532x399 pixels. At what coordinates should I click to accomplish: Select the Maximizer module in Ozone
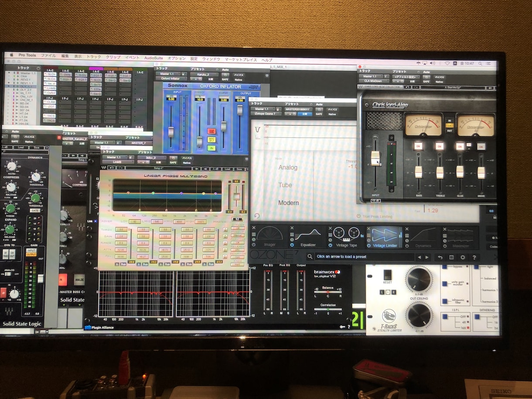pos(460,237)
